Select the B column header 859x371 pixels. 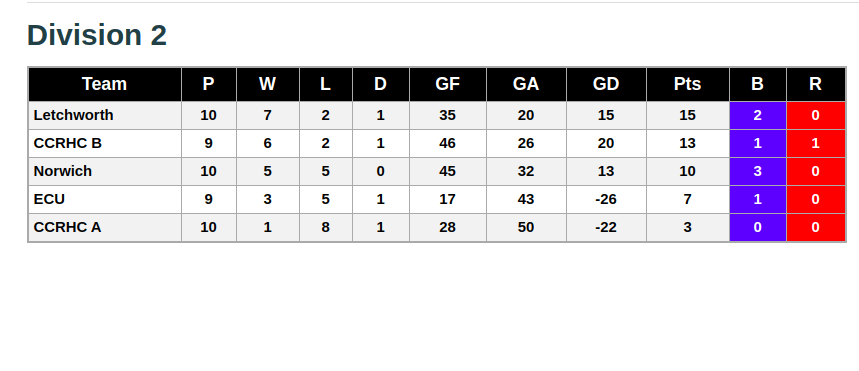pyautogui.click(x=758, y=84)
